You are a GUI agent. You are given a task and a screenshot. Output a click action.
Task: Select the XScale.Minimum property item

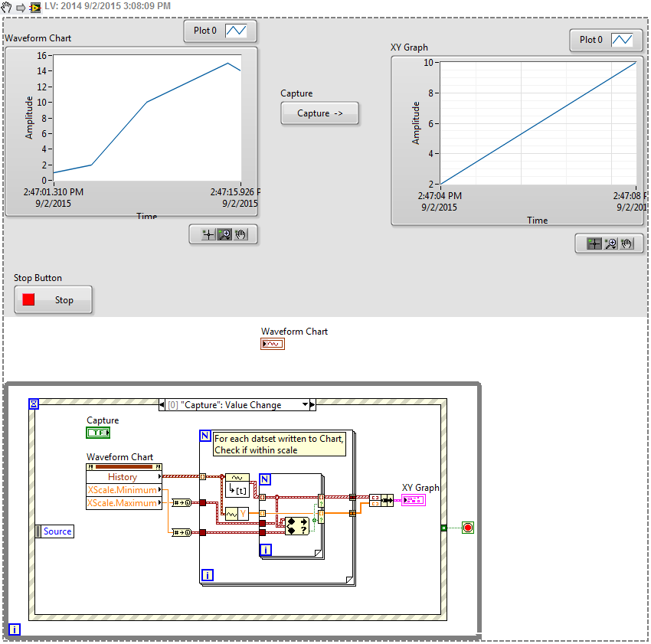tap(123, 490)
